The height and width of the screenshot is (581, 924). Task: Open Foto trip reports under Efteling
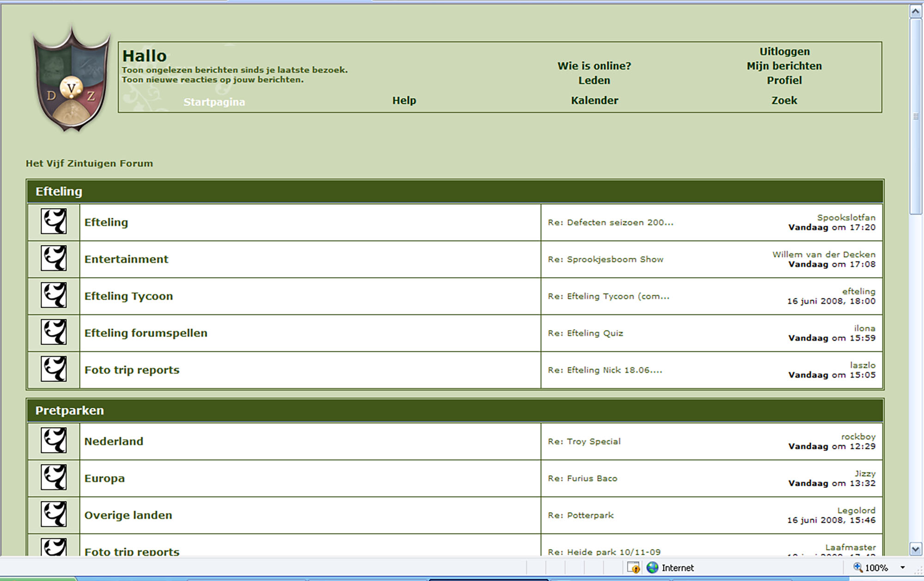[132, 370]
